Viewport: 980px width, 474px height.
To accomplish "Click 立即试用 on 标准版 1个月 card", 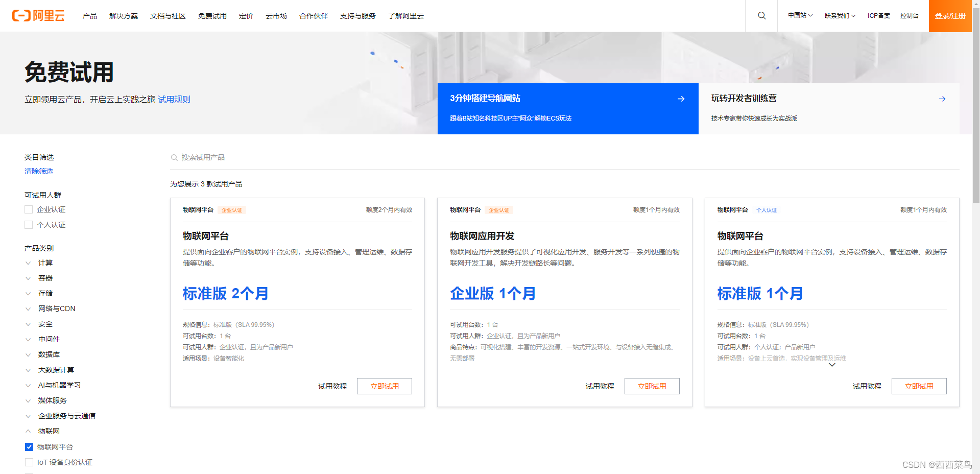I will click(919, 386).
